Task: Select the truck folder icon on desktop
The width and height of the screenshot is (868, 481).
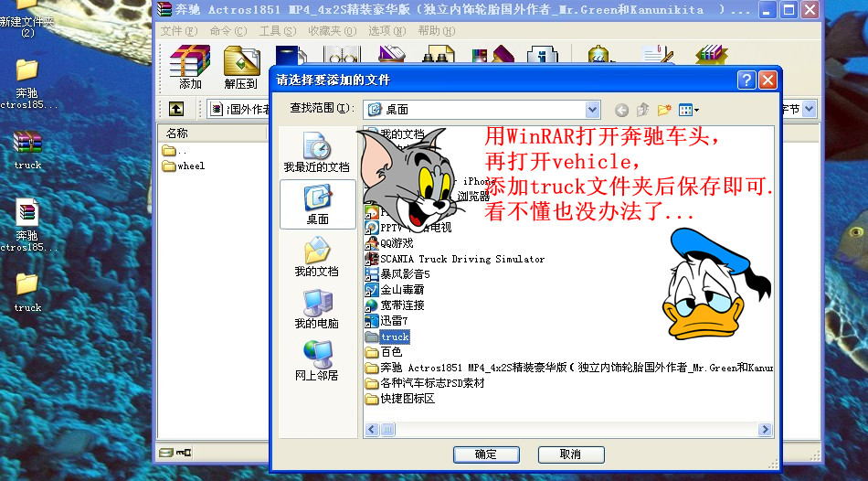Action: coord(27,292)
